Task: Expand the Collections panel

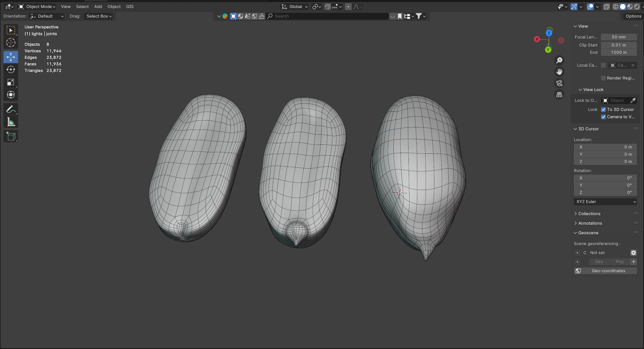Action: click(589, 214)
